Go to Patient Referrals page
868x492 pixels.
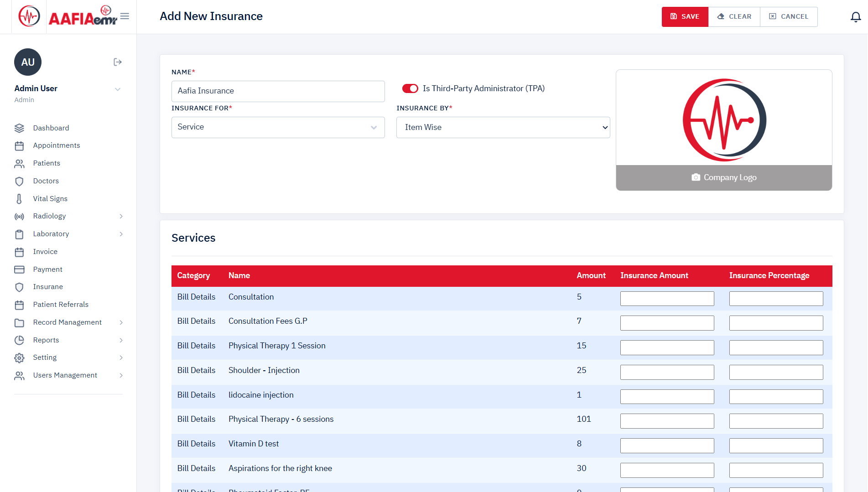coord(60,305)
